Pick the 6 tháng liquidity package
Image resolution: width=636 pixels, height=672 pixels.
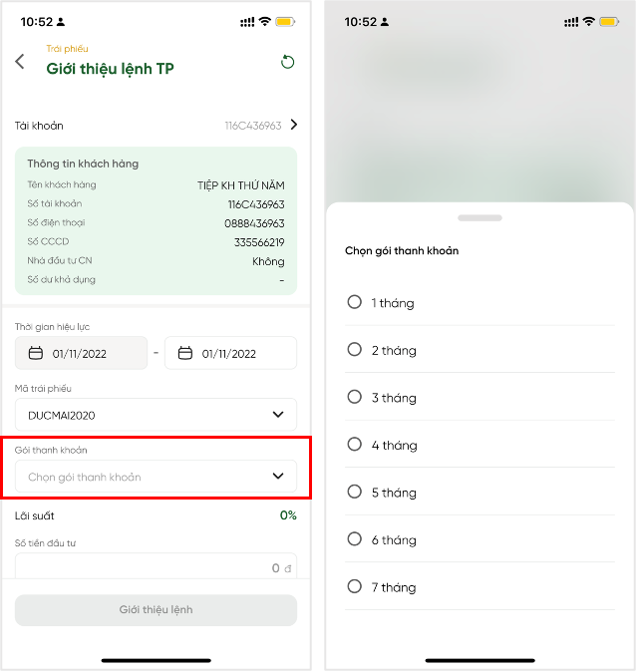(x=354, y=539)
